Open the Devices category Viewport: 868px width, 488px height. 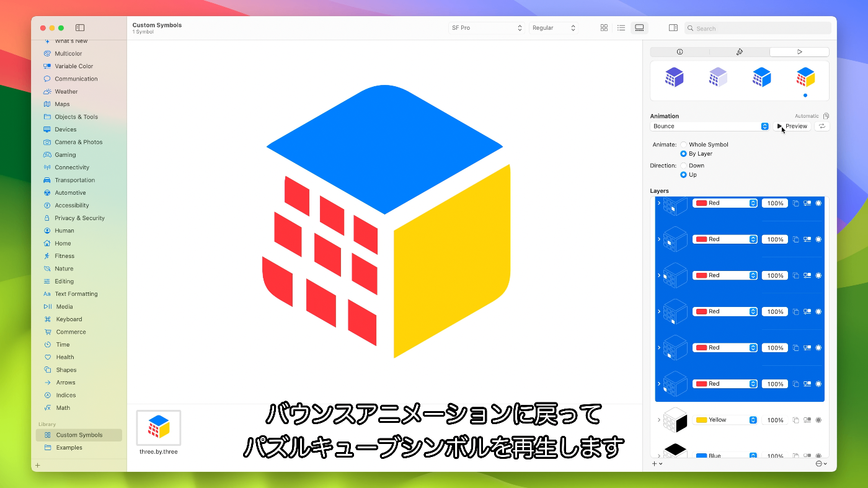click(66, 130)
